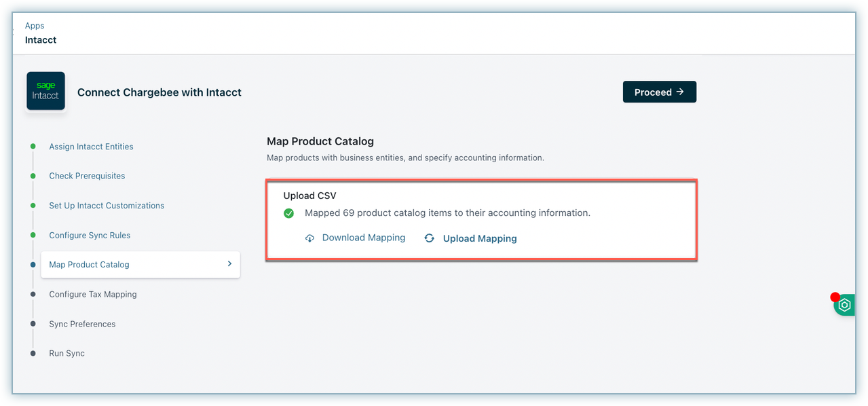Click the green success checkmark icon
The width and height of the screenshot is (868, 406).
pos(289,213)
